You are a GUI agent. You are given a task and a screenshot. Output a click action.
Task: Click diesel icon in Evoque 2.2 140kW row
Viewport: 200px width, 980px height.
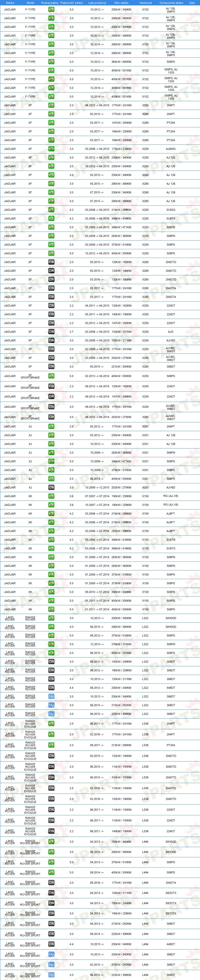click(51, 831)
